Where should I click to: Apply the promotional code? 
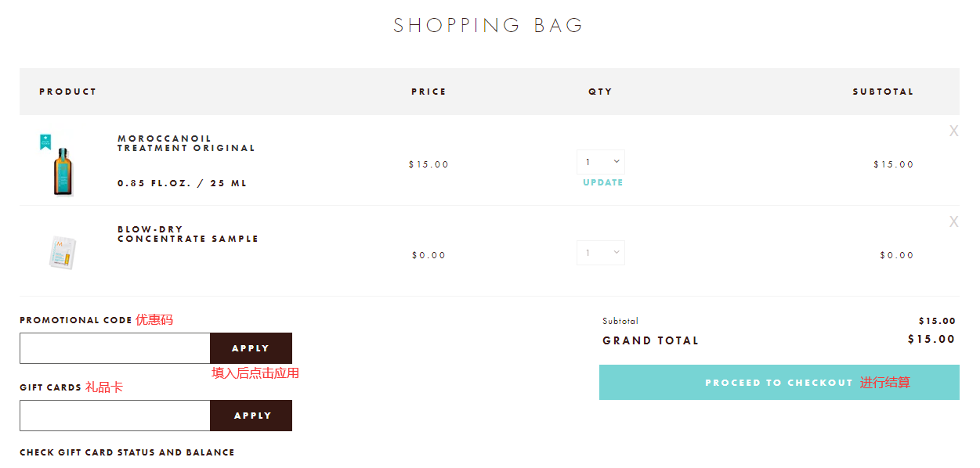tap(251, 348)
